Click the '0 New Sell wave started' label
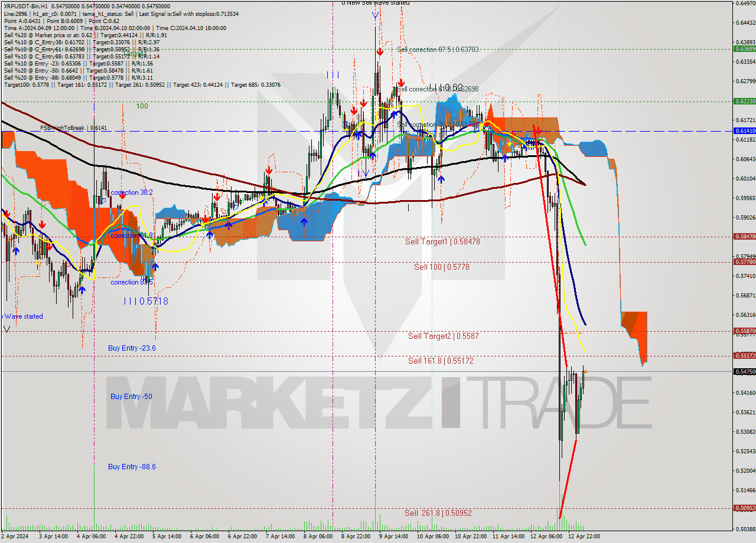Screen dimensions: 756x543 376,3
